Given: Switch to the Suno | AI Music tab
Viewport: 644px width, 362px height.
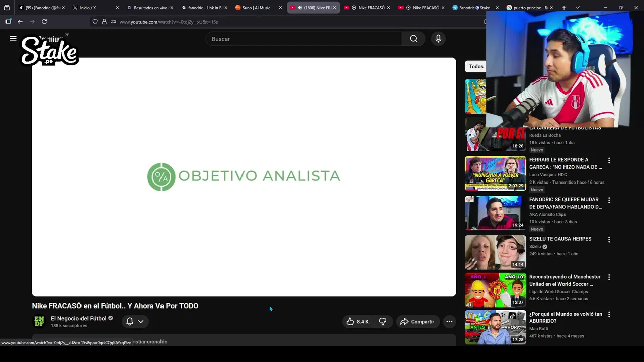Looking at the screenshot, I should 259,8.
